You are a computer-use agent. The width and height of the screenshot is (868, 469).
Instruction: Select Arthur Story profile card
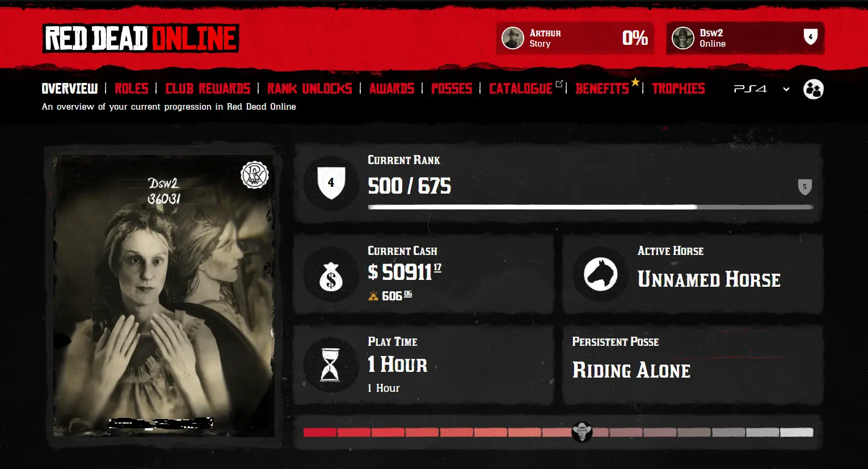[575, 39]
